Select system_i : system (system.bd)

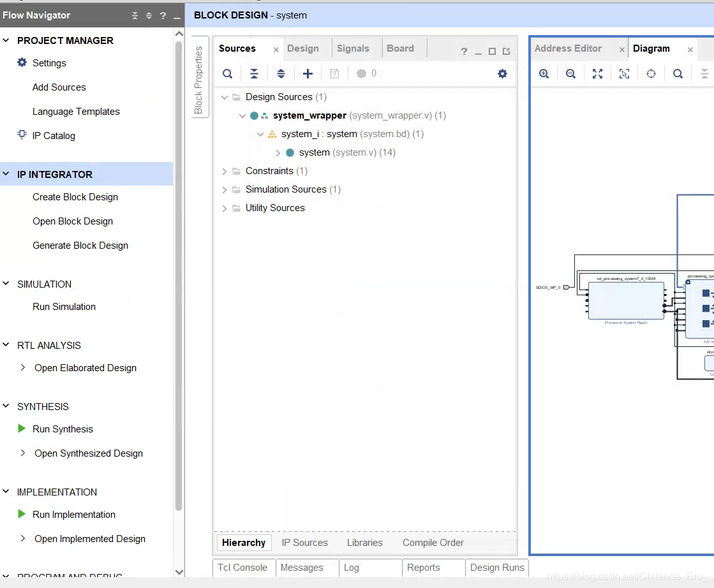352,134
